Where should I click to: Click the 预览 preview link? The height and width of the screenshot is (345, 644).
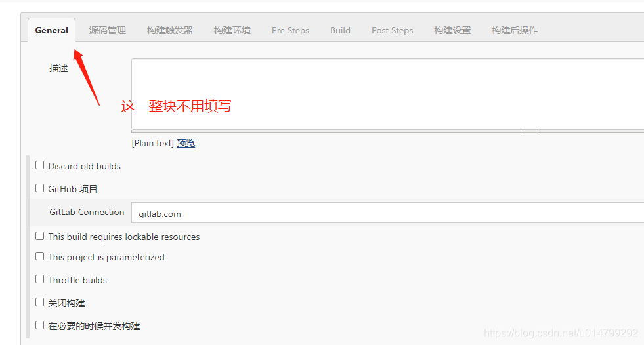[x=186, y=143]
